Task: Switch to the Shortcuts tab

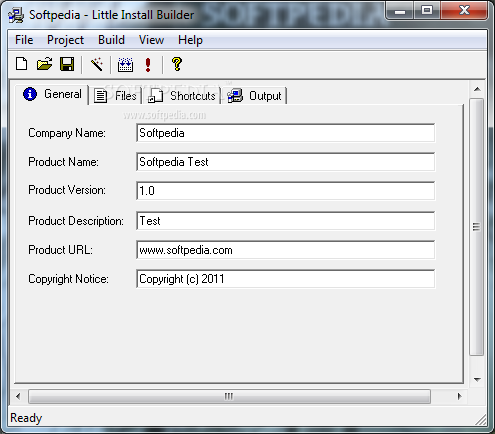Action: coord(182,96)
